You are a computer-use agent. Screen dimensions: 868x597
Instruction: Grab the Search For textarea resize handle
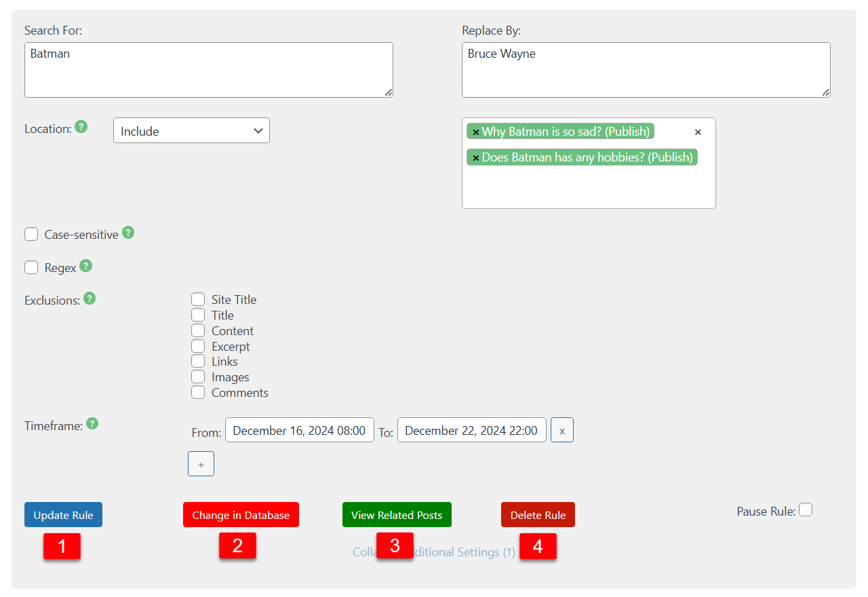[389, 93]
